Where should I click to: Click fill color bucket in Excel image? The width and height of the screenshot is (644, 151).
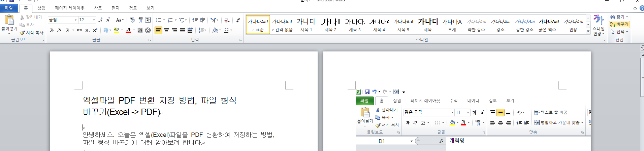click(453, 123)
